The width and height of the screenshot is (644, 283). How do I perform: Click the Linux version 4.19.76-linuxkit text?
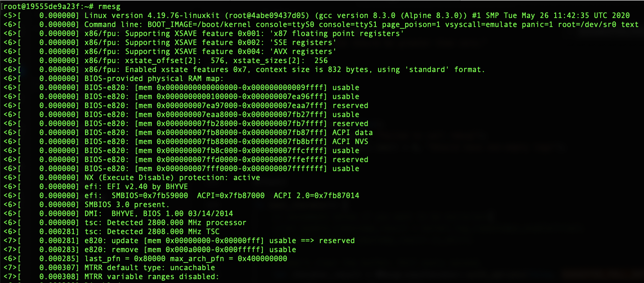click(x=152, y=15)
